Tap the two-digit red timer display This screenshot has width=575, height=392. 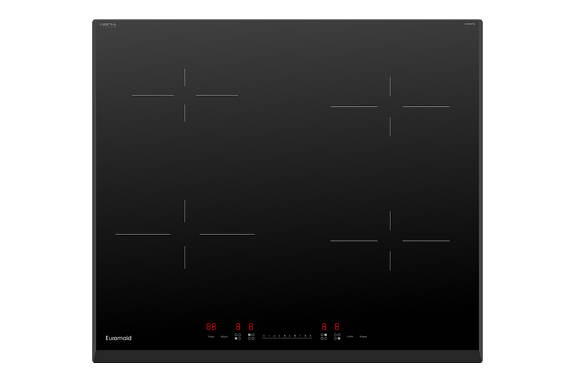pyautogui.click(x=211, y=326)
